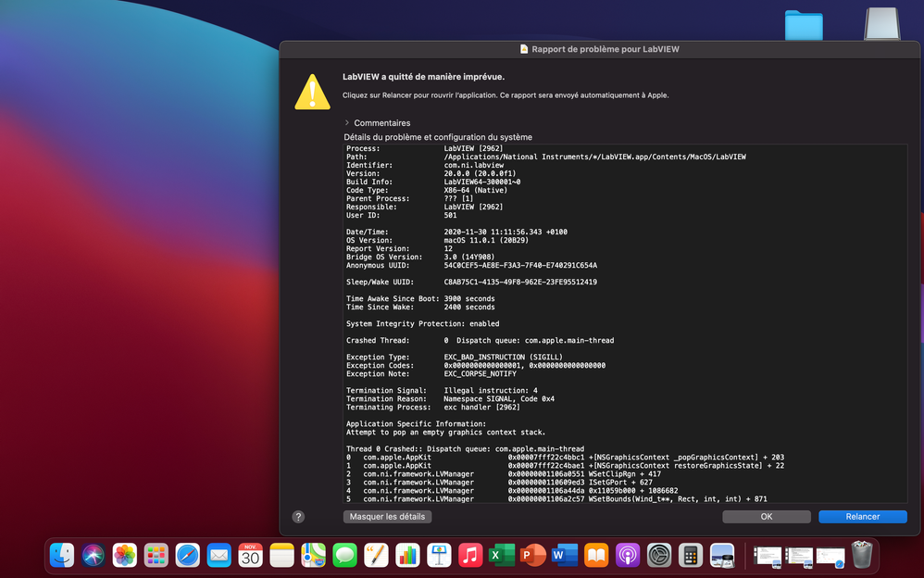Select the blue folder on the desktop

tap(804, 25)
